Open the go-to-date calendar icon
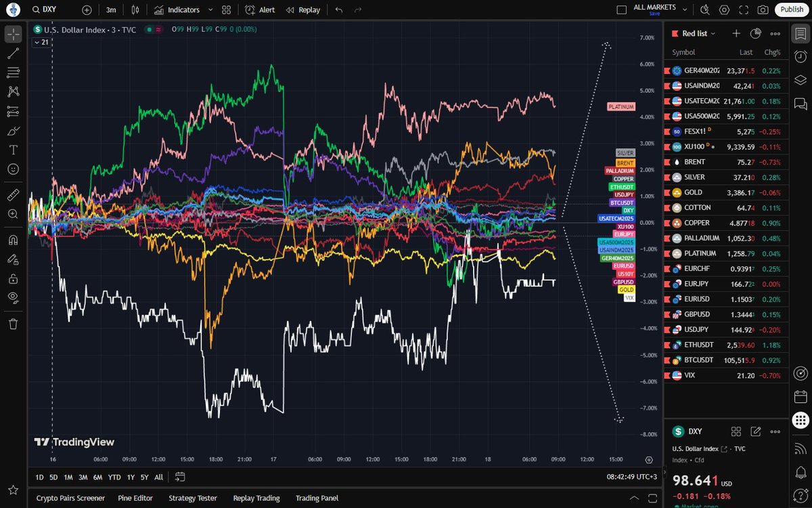The height and width of the screenshot is (508, 812). pyautogui.click(x=179, y=477)
